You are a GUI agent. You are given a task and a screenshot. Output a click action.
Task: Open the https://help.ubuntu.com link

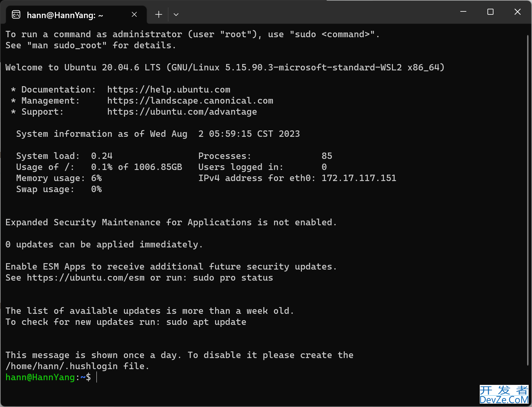[x=169, y=90]
